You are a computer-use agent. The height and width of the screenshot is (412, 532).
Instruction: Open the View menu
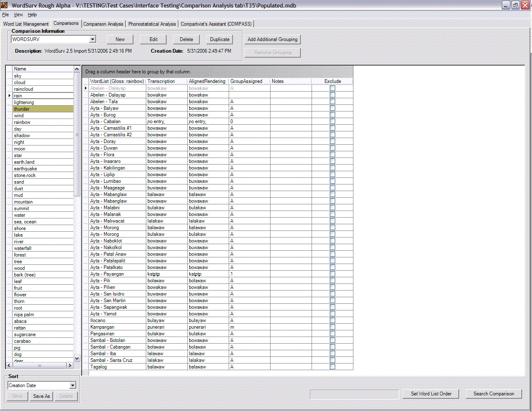click(18, 15)
